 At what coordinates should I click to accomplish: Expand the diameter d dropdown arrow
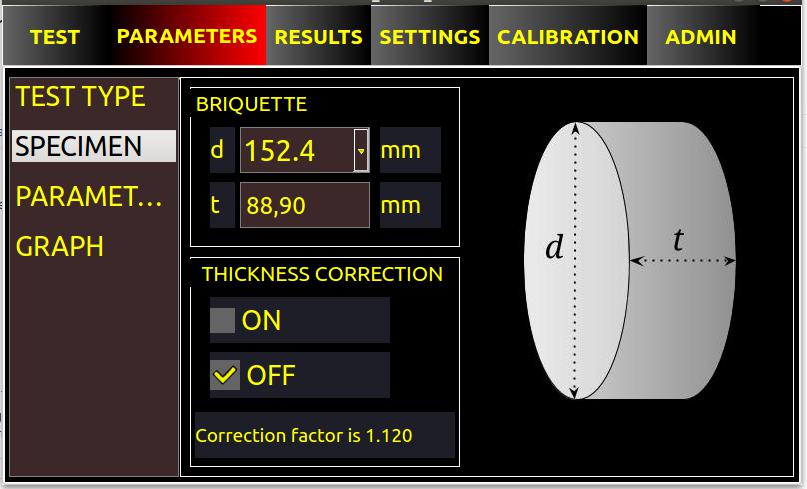(361, 150)
